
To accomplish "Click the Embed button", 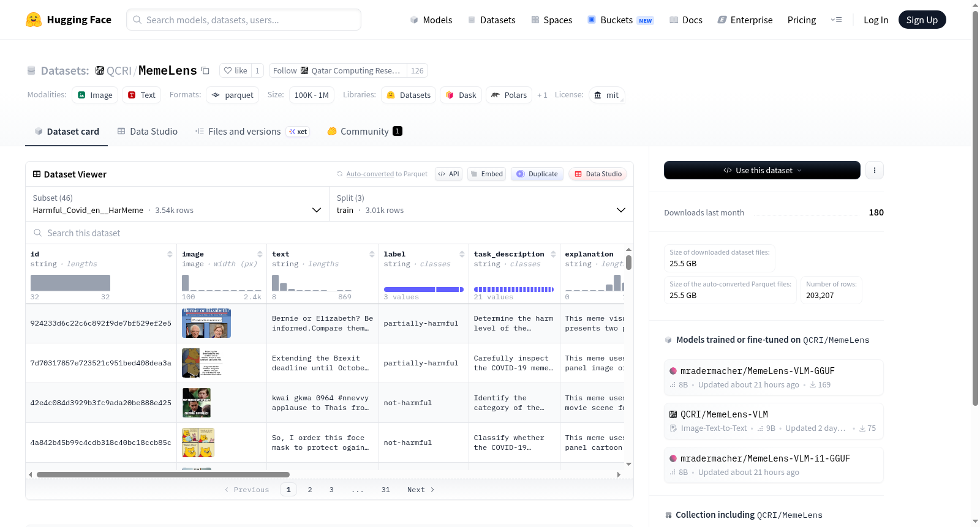I will (486, 174).
